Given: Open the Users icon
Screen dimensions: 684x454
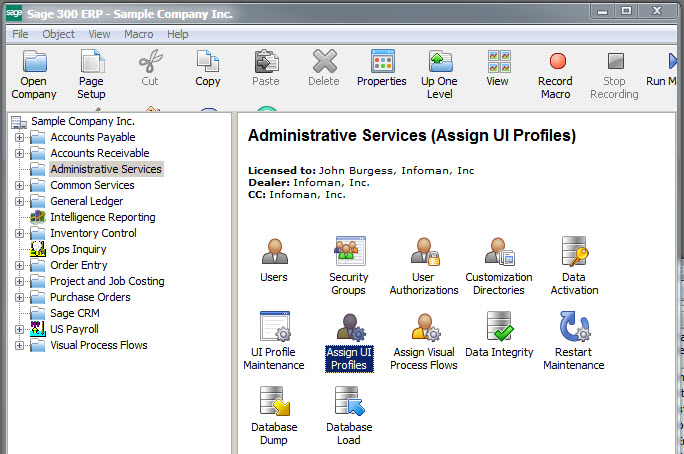Looking at the screenshot, I should (274, 260).
